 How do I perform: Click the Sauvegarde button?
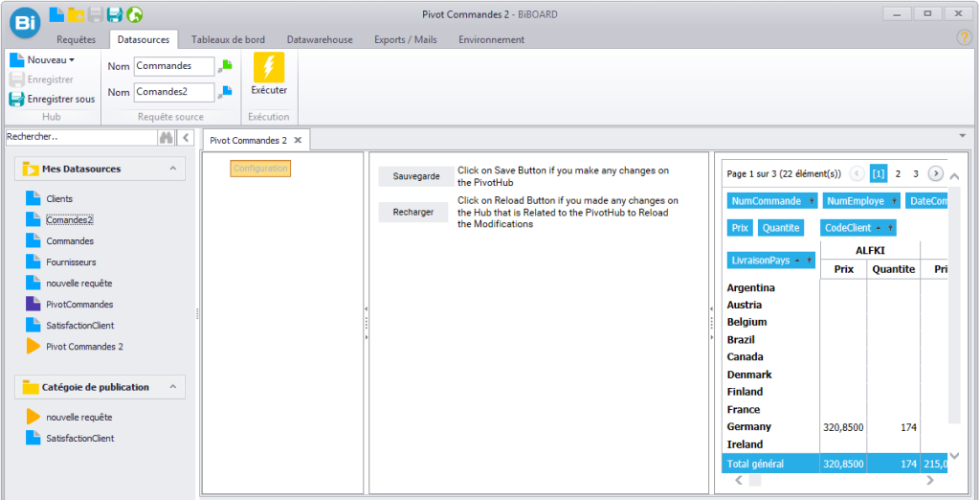tap(416, 176)
